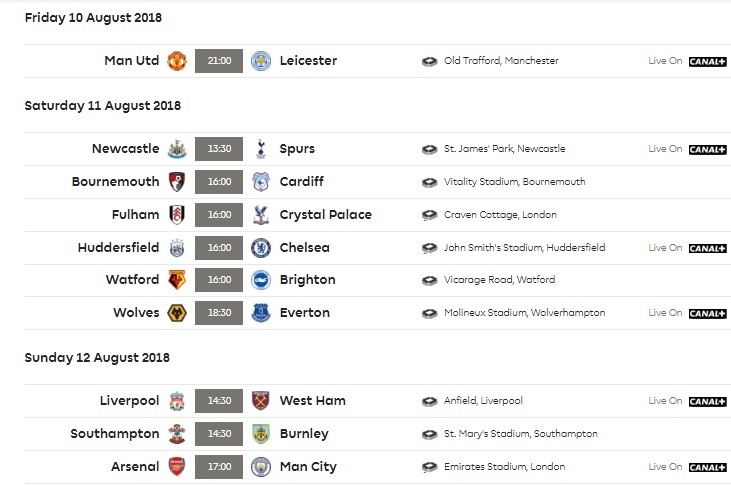Click the Arsenal club crest
Screen dimensions: 731x485
coord(177,467)
